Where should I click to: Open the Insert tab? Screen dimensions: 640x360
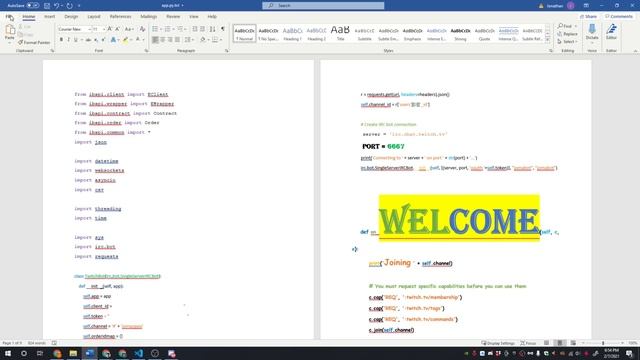pyautogui.click(x=49, y=17)
